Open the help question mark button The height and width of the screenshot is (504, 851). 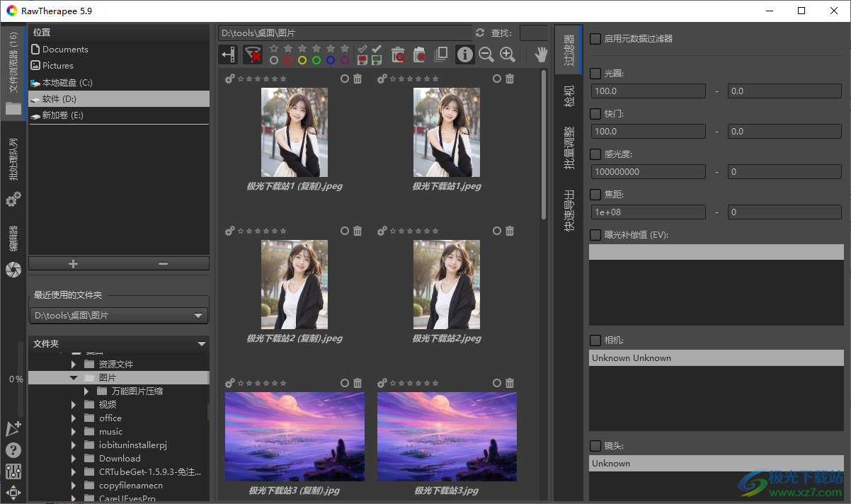tap(13, 450)
